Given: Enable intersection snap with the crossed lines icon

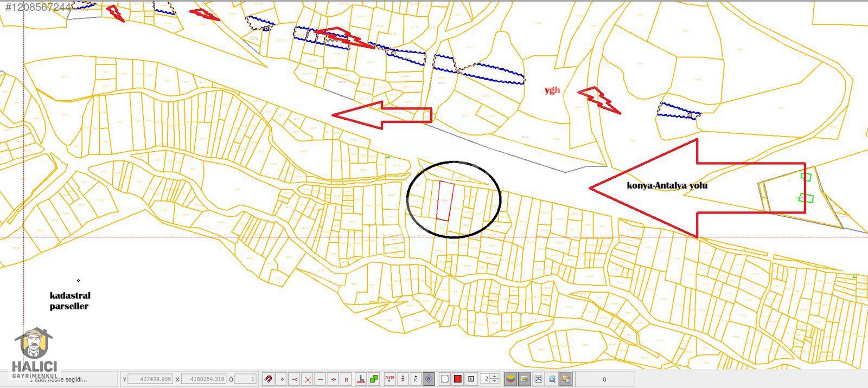Looking at the screenshot, I should 308,379.
